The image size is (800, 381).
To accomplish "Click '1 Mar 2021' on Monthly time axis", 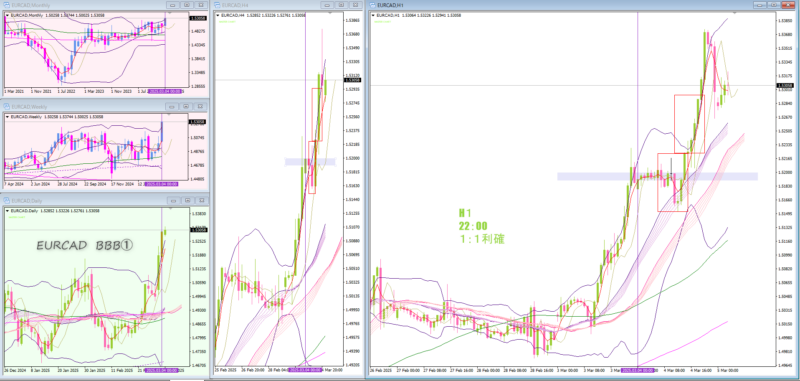I will tap(14, 91).
